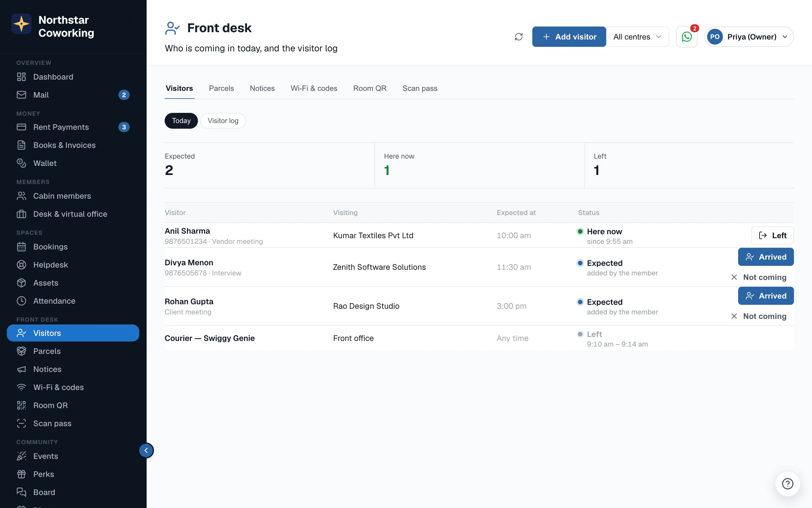Viewport: 812px width, 508px height.
Task: Mark Divya Menon as Not coming
Action: (759, 277)
